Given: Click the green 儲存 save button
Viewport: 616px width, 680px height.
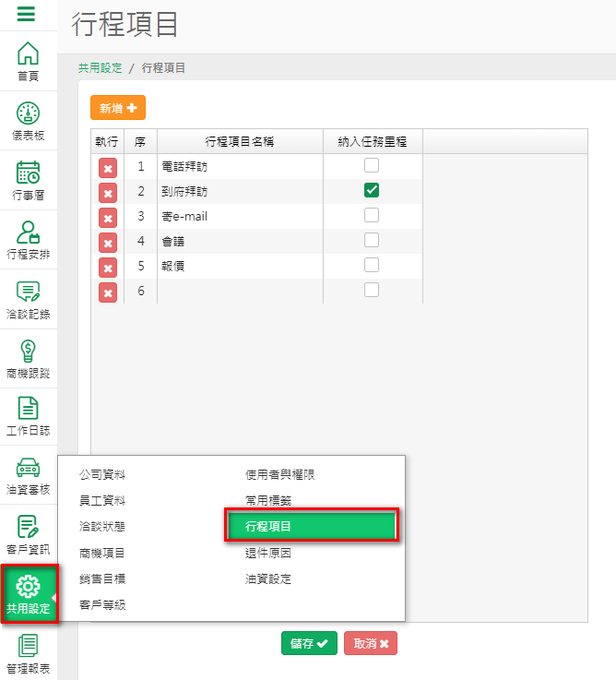Looking at the screenshot, I should point(309,643).
